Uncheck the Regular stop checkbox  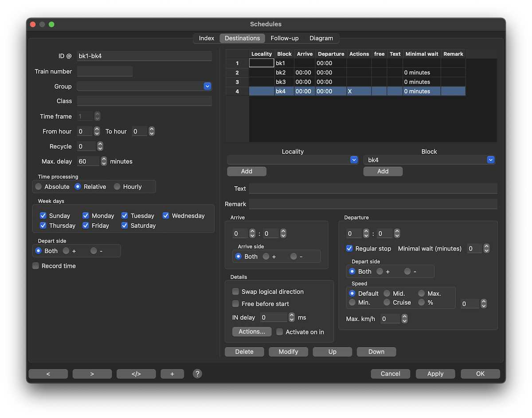click(x=349, y=248)
